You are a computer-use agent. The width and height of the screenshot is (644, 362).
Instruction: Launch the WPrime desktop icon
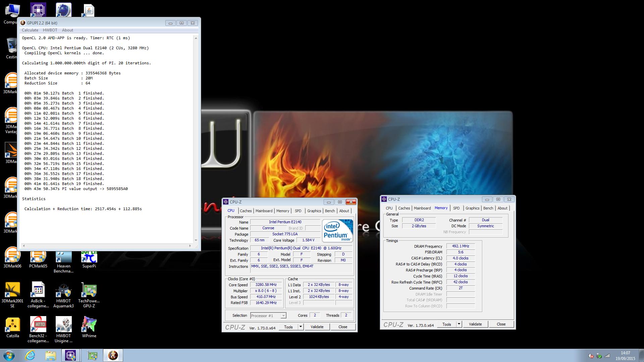tap(89, 327)
